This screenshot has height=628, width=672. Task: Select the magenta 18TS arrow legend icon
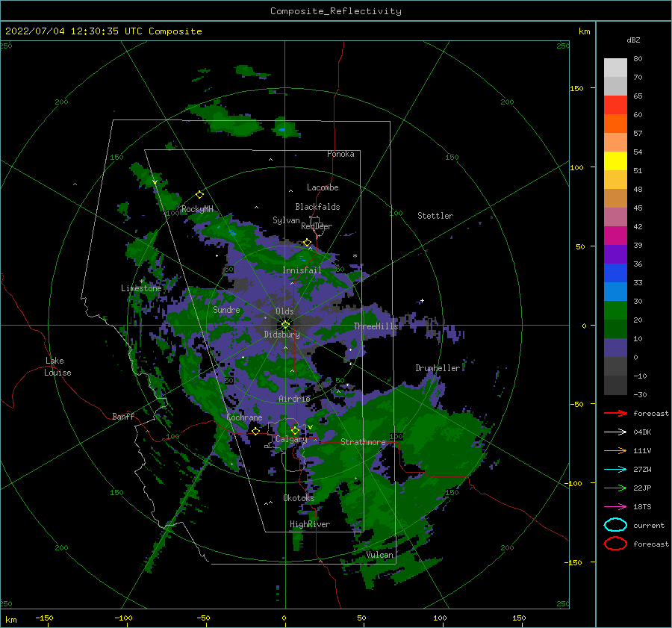click(615, 507)
